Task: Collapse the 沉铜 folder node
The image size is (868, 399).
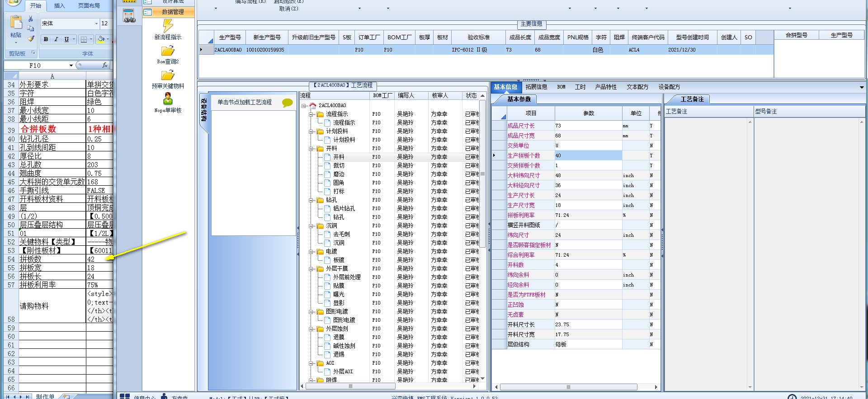Action: (311, 226)
